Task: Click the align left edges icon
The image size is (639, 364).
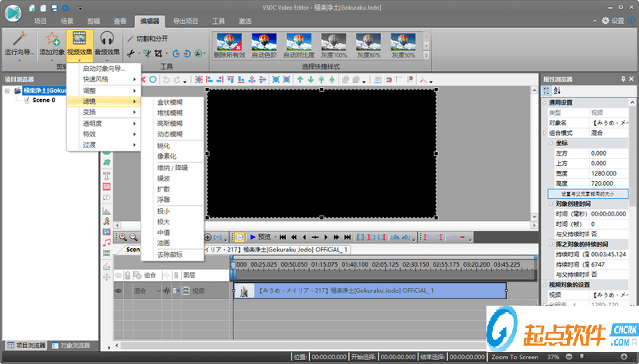Action: (x=209, y=80)
